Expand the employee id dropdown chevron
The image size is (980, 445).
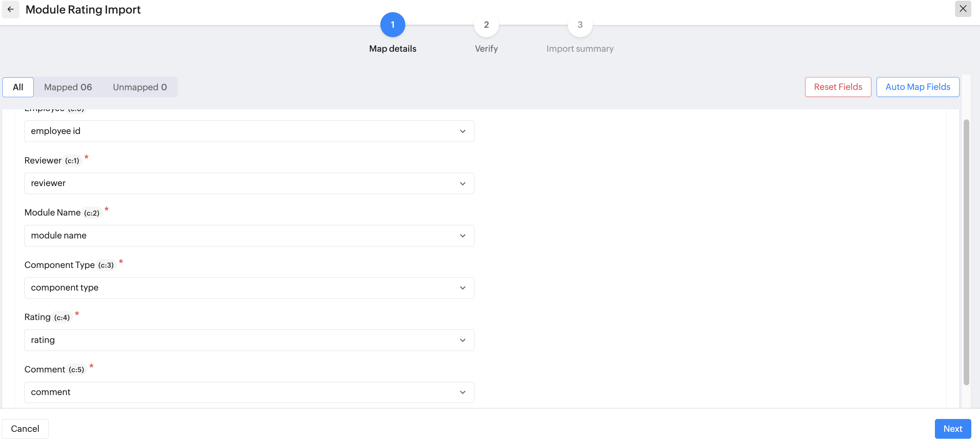462,131
